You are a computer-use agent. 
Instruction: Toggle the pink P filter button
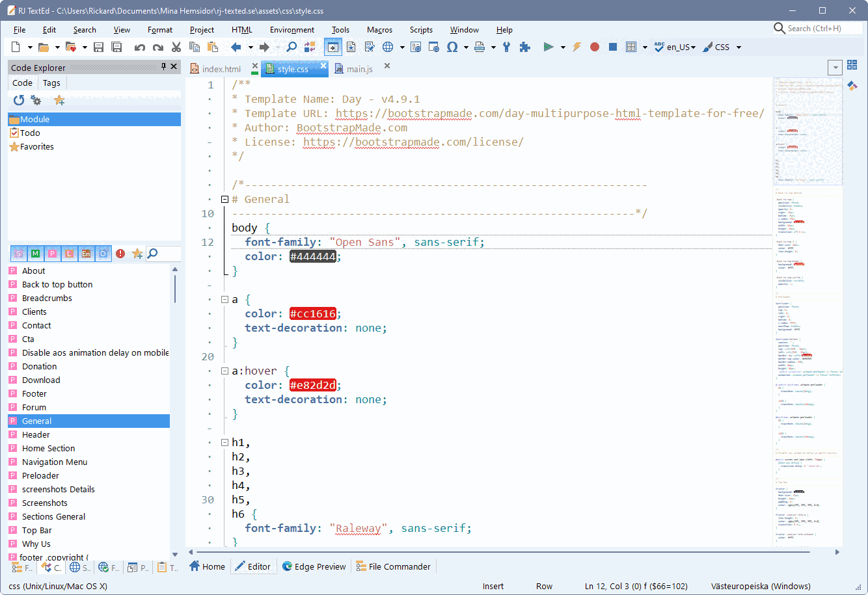pos(52,254)
